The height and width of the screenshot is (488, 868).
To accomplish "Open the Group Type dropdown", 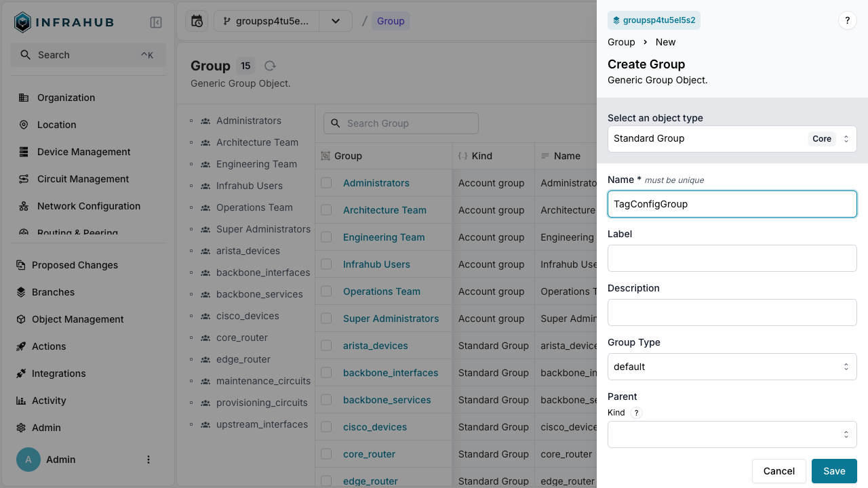I will (732, 367).
